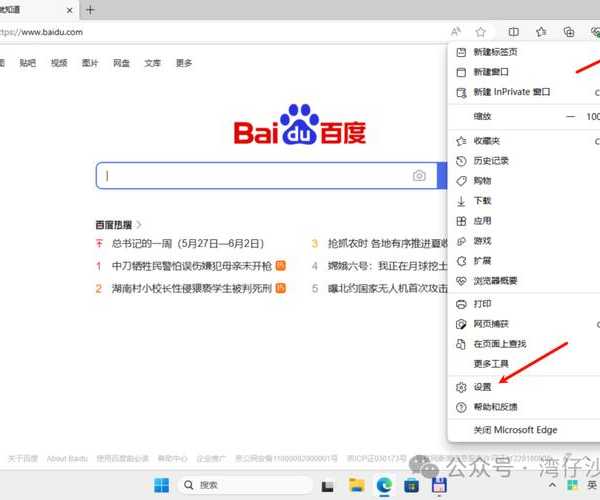
Task: Open File Explorer from taskbar
Action: click(357, 485)
